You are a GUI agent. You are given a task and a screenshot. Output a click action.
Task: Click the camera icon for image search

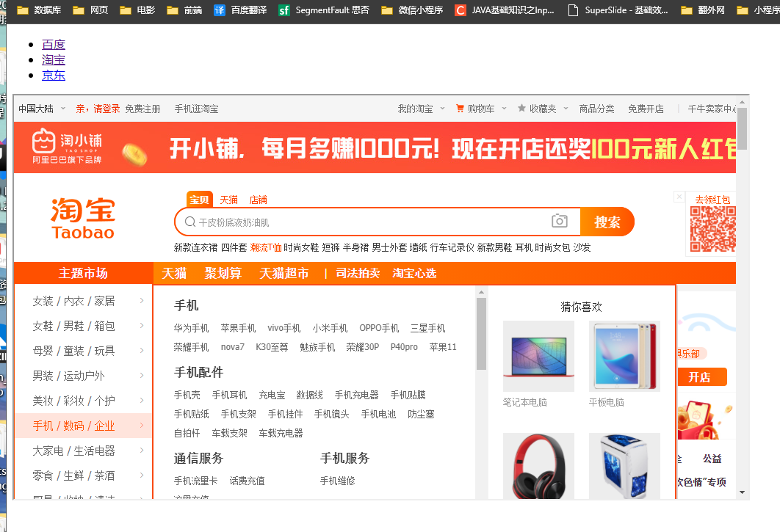560,221
